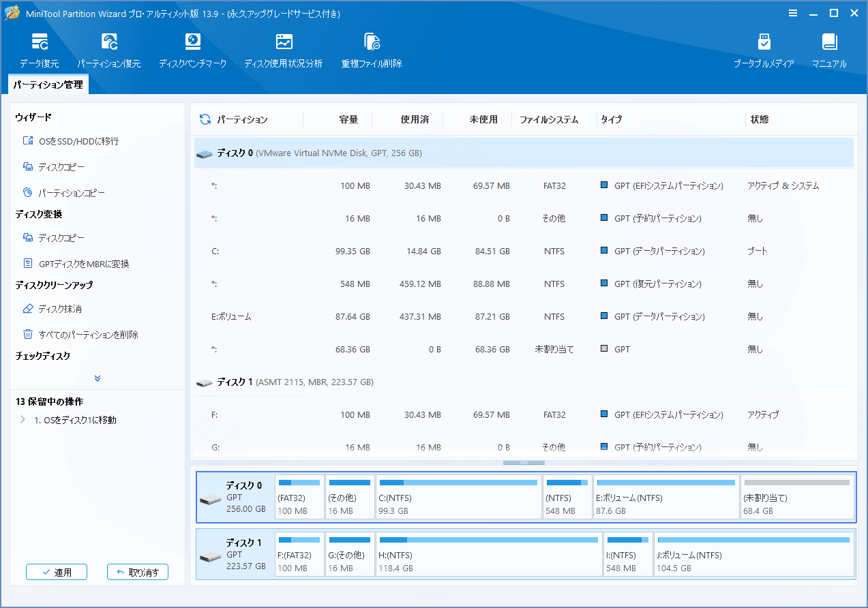Select the E:ボリューム partition row

[x=524, y=317]
